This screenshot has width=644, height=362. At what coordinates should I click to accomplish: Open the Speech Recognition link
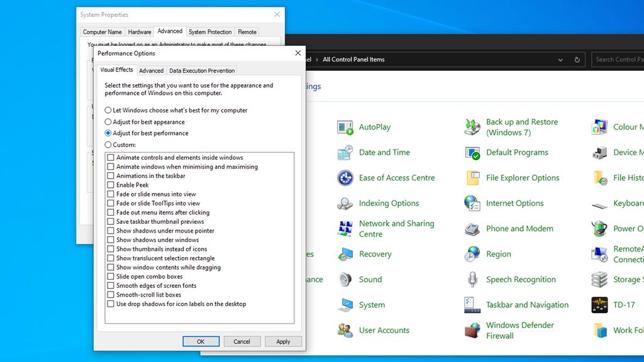click(521, 280)
